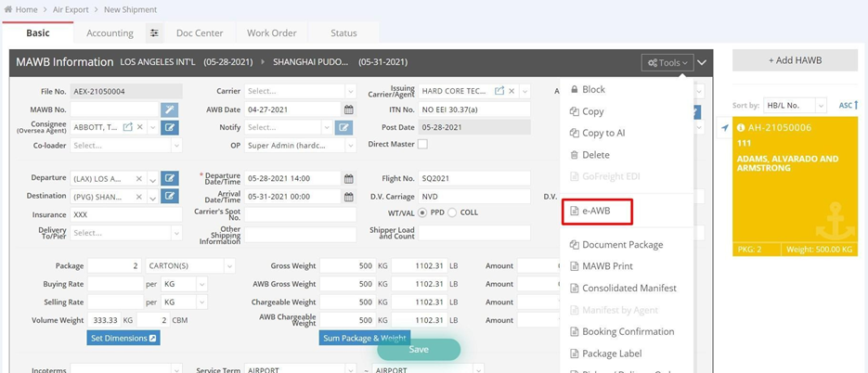
Task: Select the yellow AH-21050006 HAWB card
Action: click(x=795, y=186)
